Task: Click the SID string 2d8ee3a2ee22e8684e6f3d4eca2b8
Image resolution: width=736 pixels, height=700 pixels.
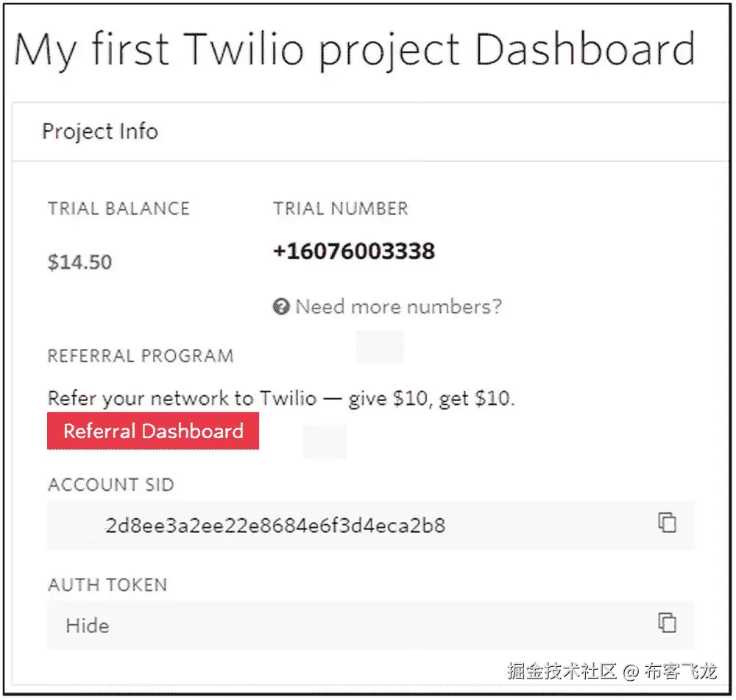Action: 275,526
